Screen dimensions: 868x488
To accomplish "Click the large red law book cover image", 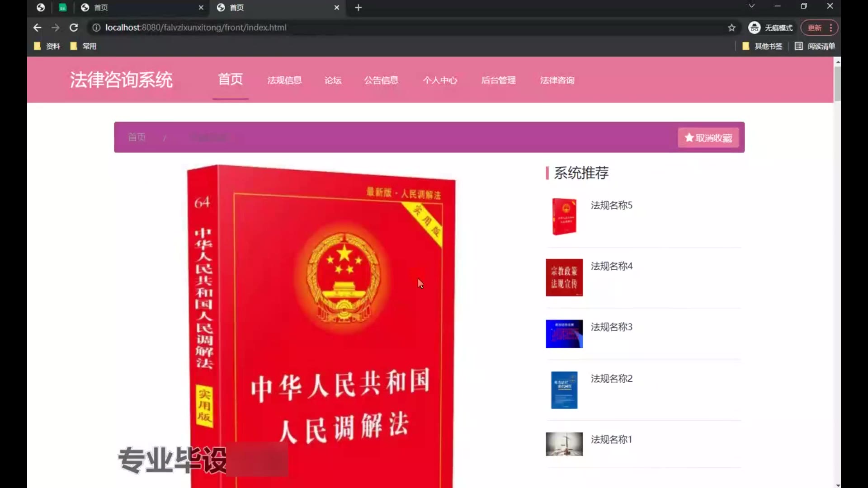I will coord(321,326).
